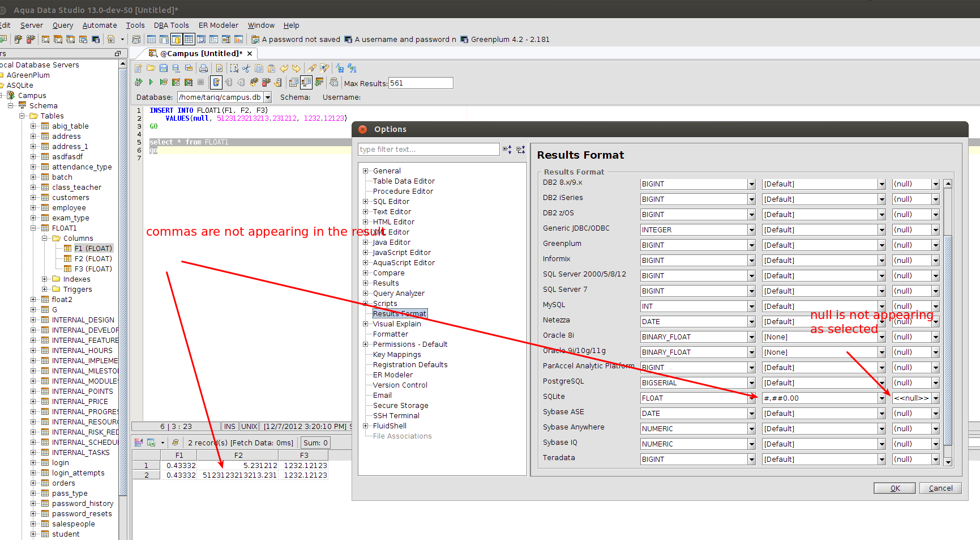Focus the Options filter text field

tap(429, 150)
